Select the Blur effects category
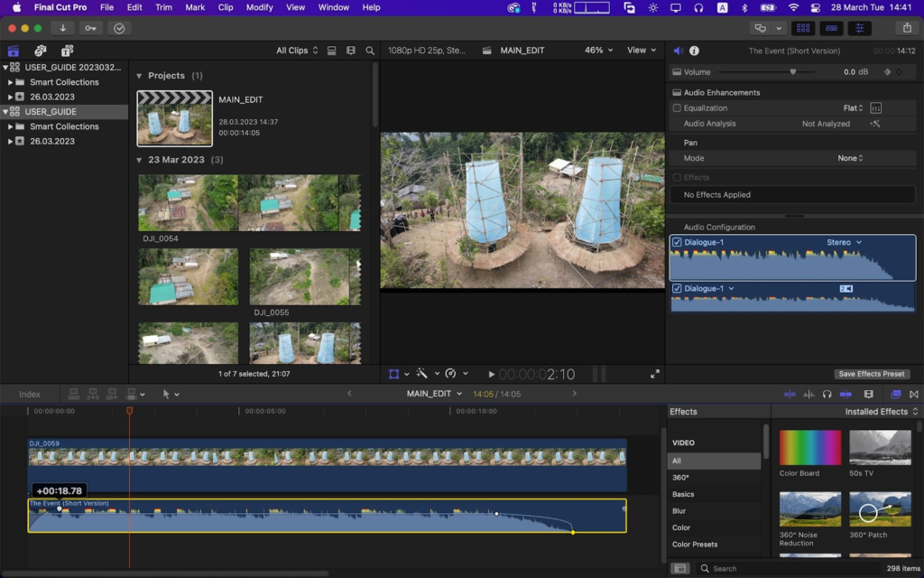924x578 pixels. coord(679,511)
